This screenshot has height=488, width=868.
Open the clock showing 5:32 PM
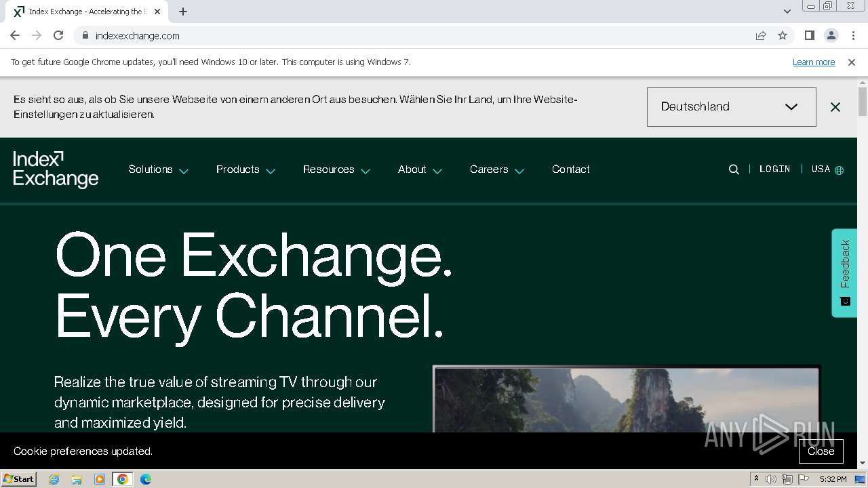833,479
